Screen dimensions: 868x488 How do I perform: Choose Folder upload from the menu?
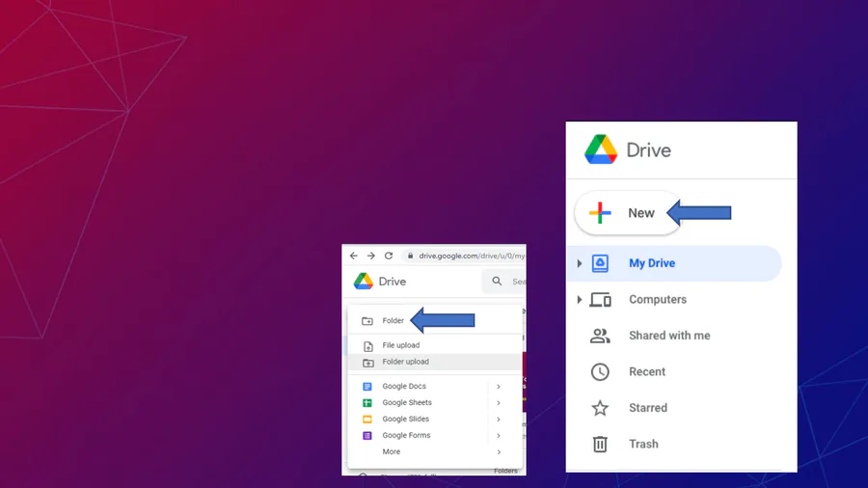[405, 362]
